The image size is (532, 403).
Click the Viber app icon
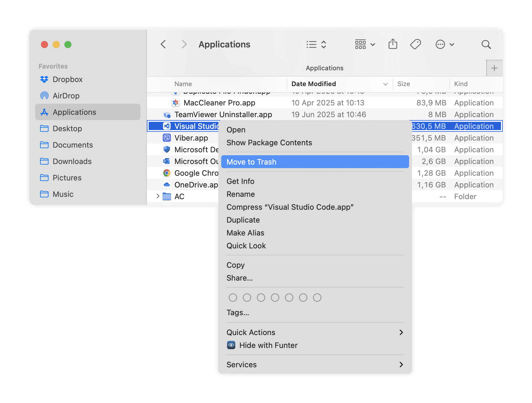[167, 138]
